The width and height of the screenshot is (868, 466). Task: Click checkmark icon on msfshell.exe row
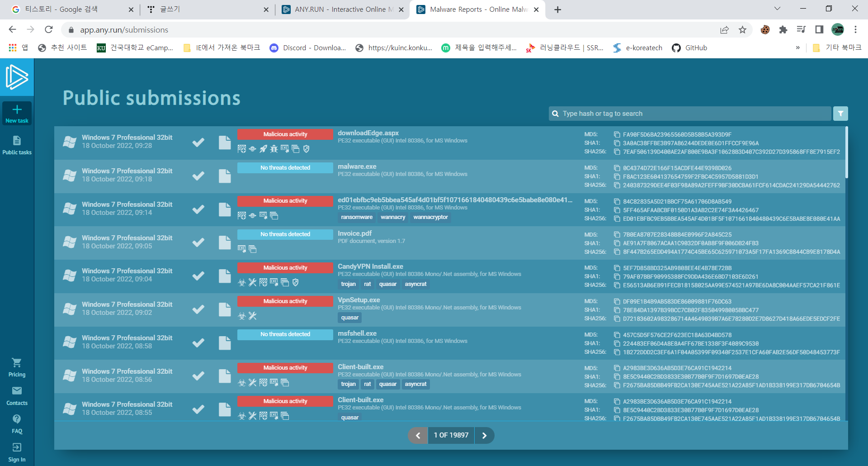[x=198, y=343]
